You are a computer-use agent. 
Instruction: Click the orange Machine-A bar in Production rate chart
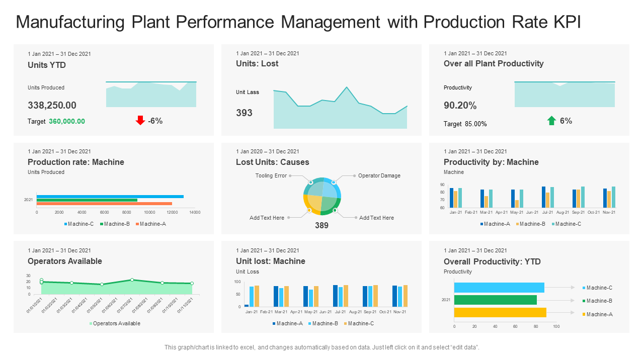point(104,203)
